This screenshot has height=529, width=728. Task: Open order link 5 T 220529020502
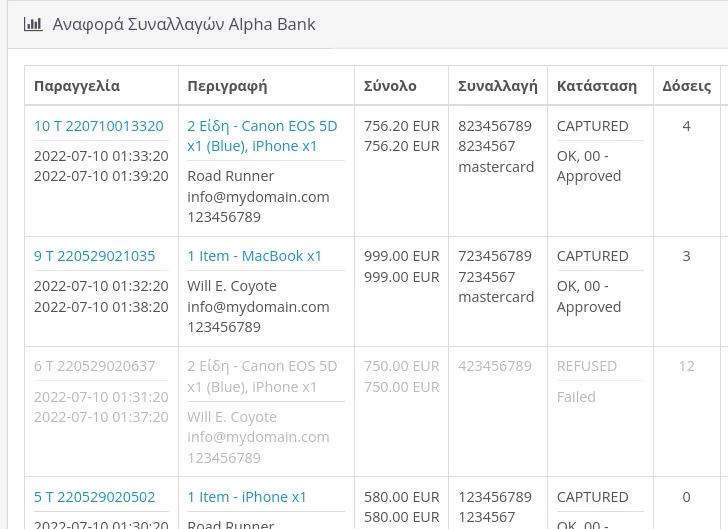point(94,497)
